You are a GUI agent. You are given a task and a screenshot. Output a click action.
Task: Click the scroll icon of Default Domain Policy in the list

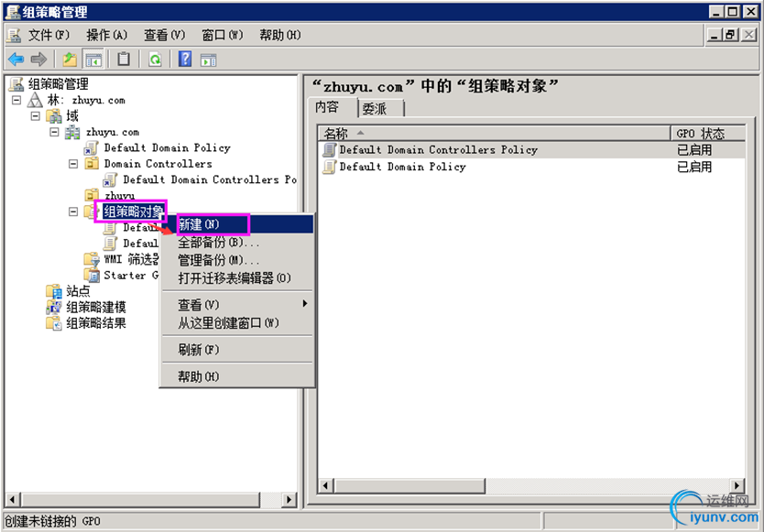point(330,167)
